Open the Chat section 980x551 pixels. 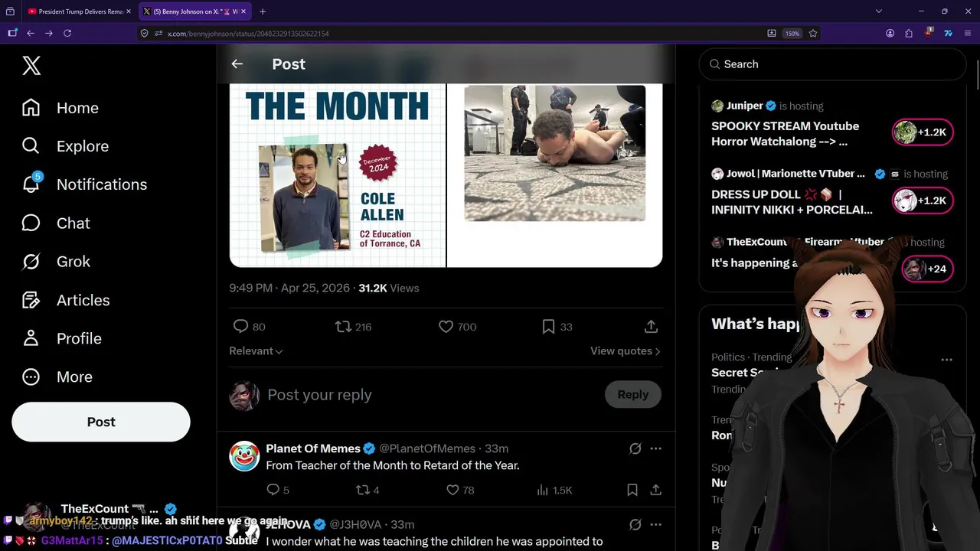click(x=56, y=223)
